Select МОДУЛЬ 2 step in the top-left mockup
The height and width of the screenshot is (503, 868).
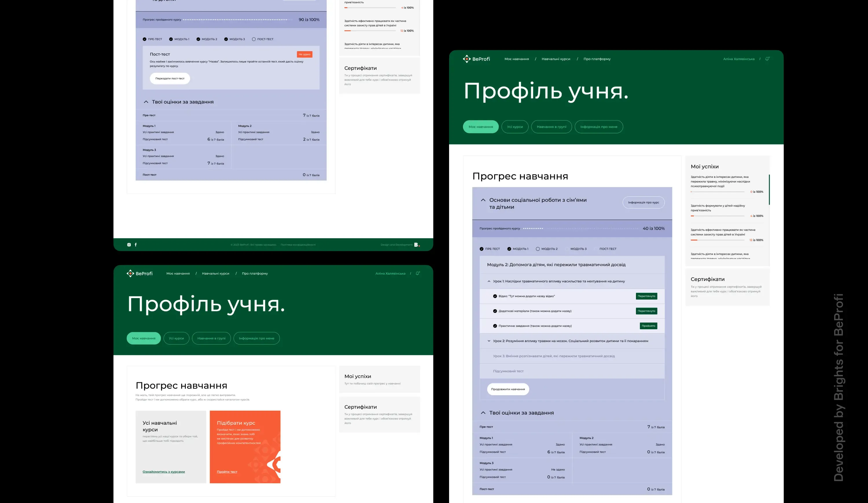click(207, 39)
